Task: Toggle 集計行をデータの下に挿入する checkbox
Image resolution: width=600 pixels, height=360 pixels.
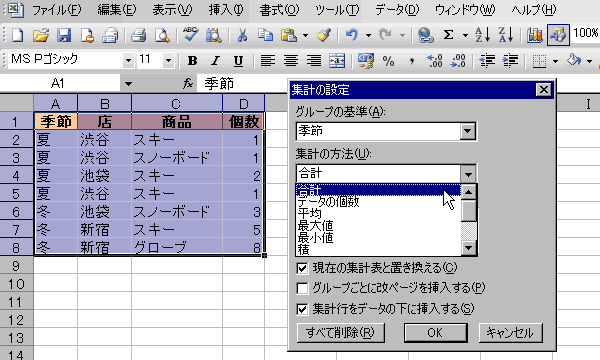Action: pos(302,308)
